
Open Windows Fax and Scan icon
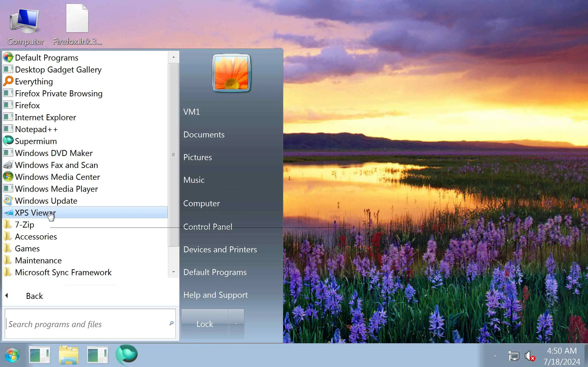tap(8, 165)
